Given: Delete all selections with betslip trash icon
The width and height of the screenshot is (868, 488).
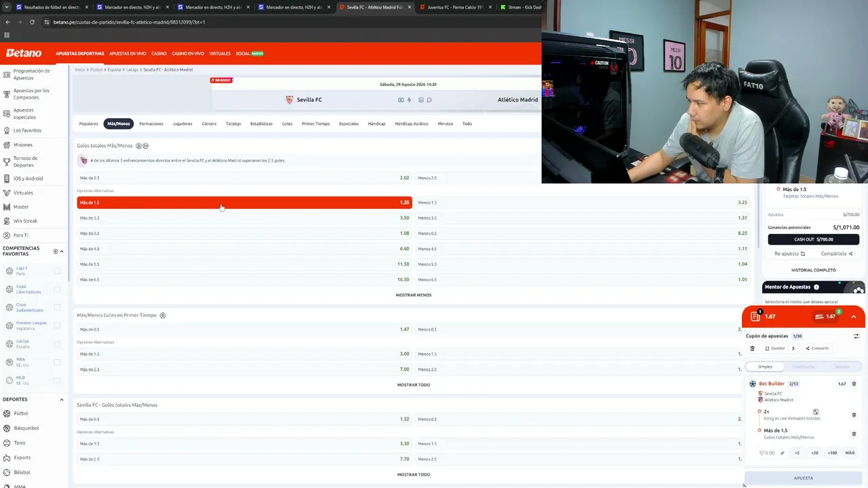Looking at the screenshot, I should click(x=752, y=348).
